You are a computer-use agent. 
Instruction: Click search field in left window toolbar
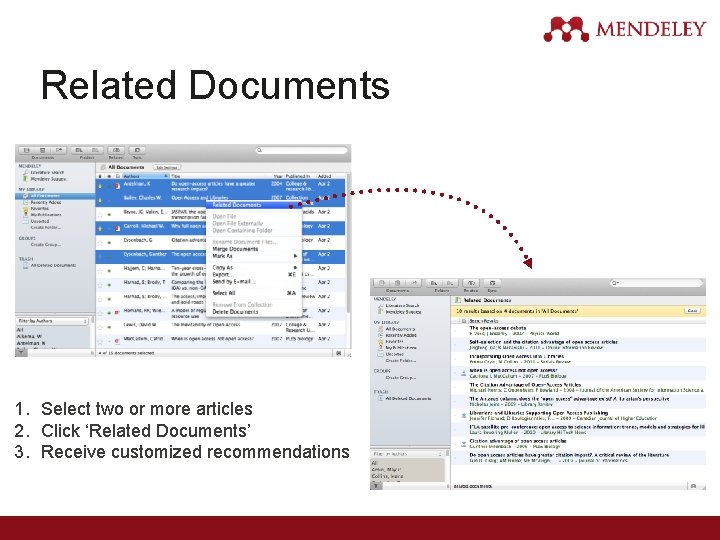coord(302,150)
